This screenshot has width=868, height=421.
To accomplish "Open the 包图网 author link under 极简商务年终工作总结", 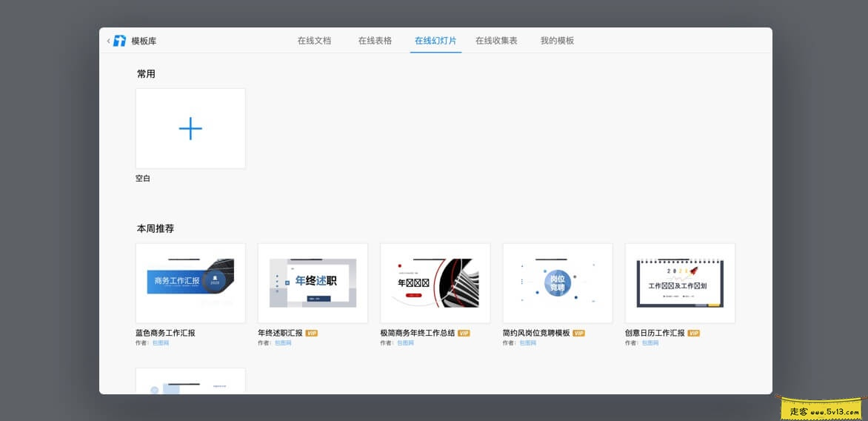I will click(405, 343).
